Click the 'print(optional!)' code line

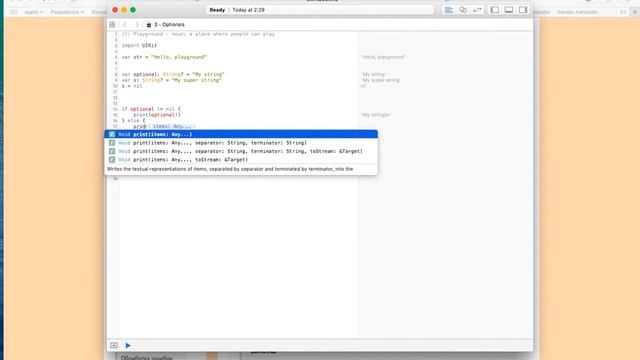tap(157, 115)
